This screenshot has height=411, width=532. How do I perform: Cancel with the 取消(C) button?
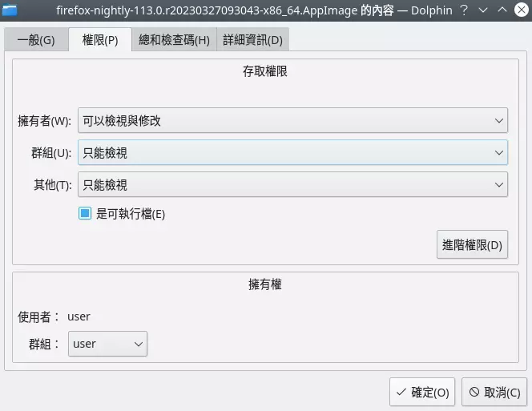click(x=494, y=392)
